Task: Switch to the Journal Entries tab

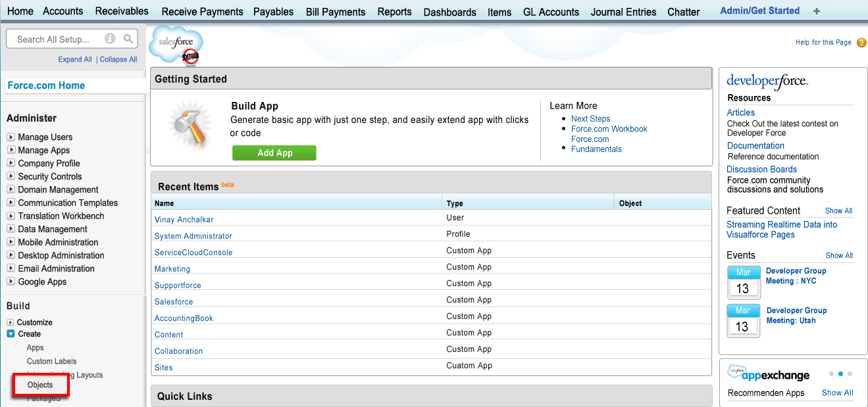Action: point(623,12)
